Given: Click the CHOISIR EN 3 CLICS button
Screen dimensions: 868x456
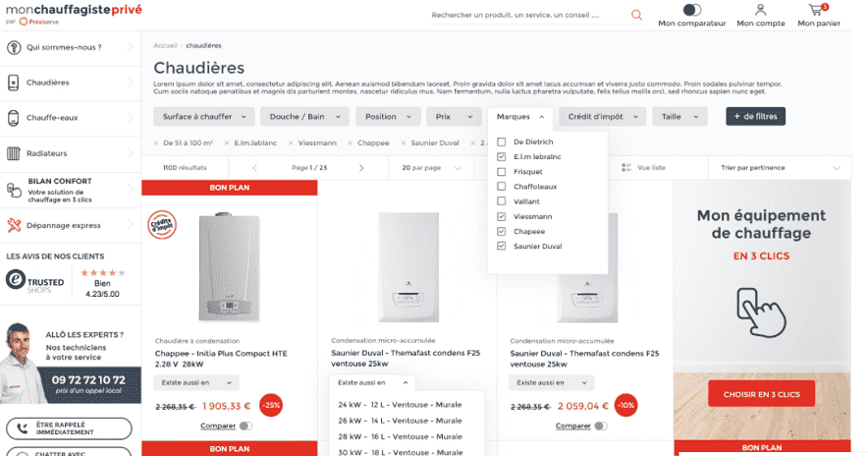Looking at the screenshot, I should [761, 394].
